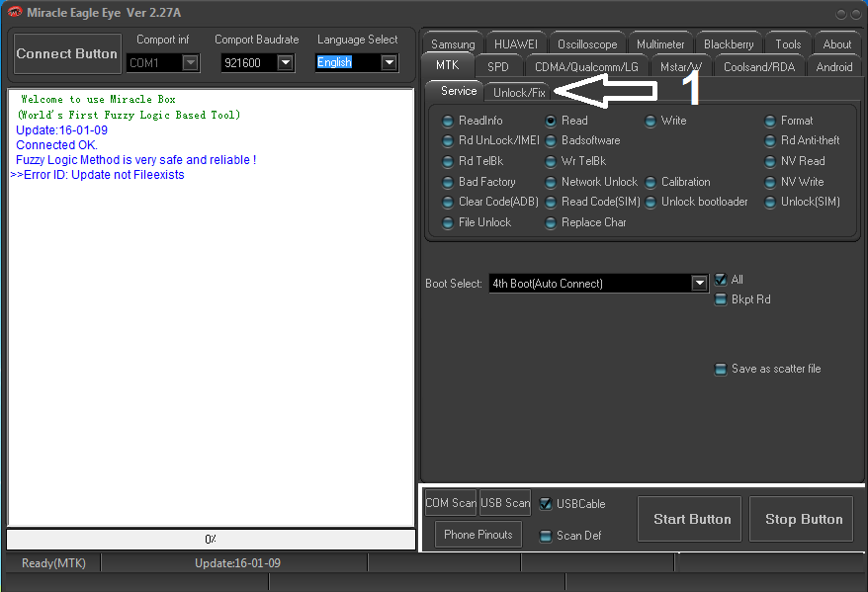This screenshot has height=592, width=868.
Task: Switch to CDMA/Qualcomm/LG tab
Action: 586,67
